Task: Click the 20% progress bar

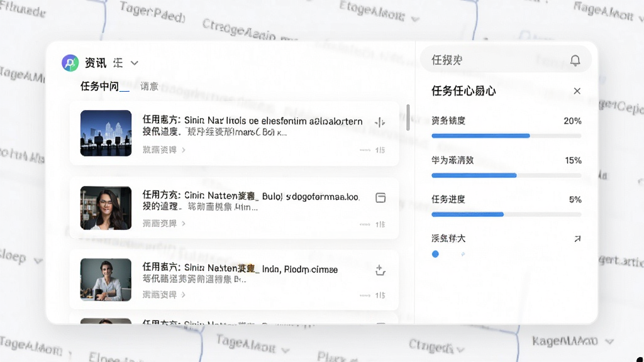Action: 506,136
